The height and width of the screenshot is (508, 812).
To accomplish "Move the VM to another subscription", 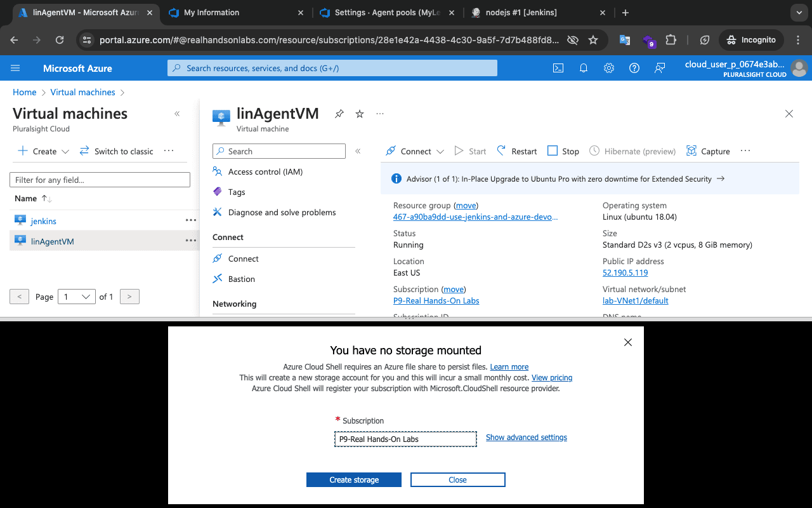I will [453, 289].
